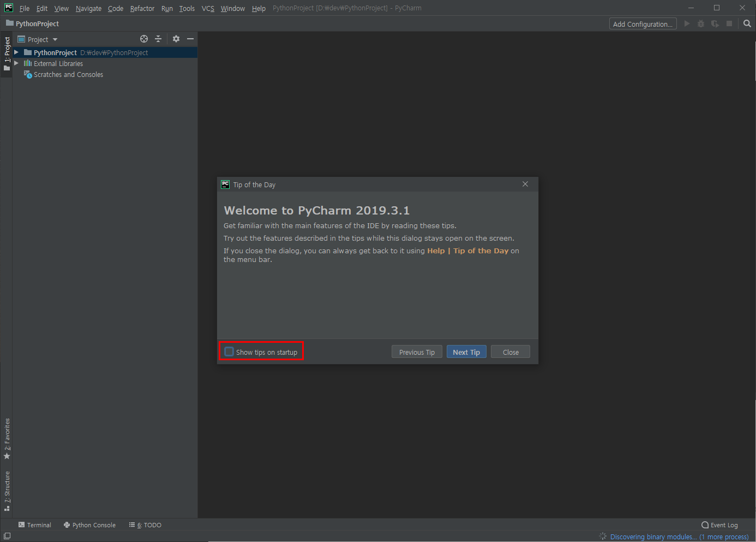The height and width of the screenshot is (542, 756).
Task: Click Add Configuration... button
Action: 643,23
